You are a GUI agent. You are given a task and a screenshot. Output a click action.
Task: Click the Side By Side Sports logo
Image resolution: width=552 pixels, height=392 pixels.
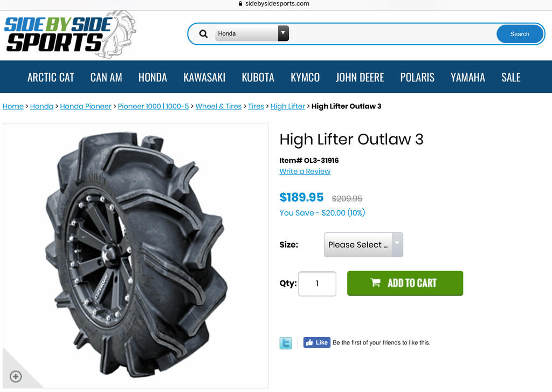70,35
